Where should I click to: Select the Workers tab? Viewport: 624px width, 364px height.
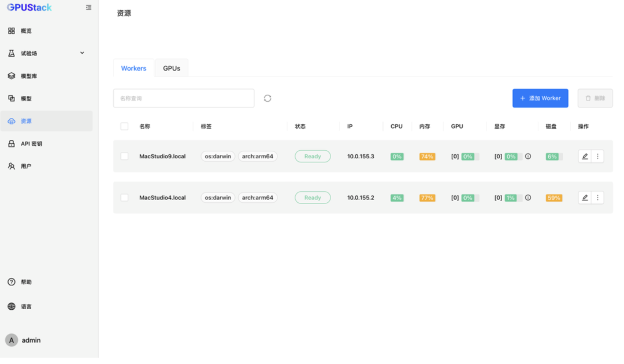pyautogui.click(x=133, y=68)
